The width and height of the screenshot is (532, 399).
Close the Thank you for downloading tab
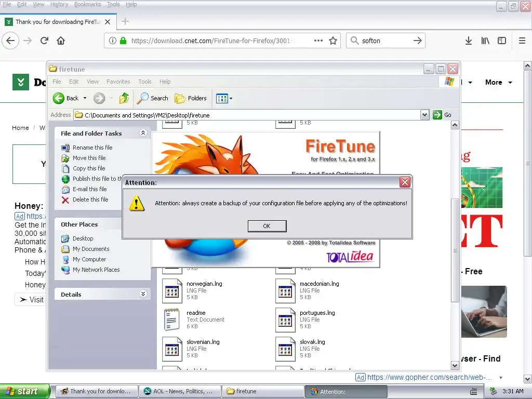(108, 22)
